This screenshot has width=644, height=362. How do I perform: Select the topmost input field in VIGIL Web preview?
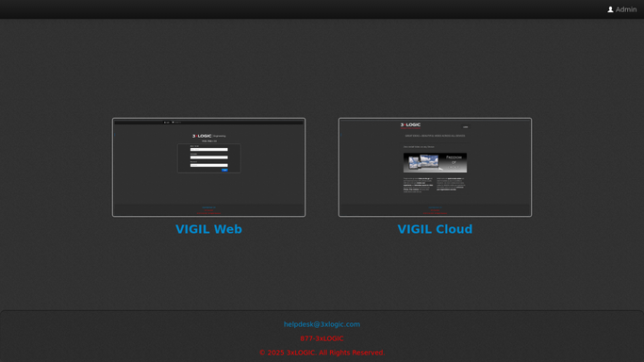[x=208, y=149]
